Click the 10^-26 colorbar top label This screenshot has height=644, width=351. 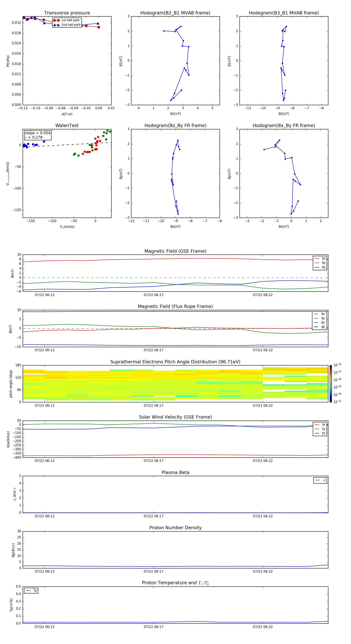[337, 365]
